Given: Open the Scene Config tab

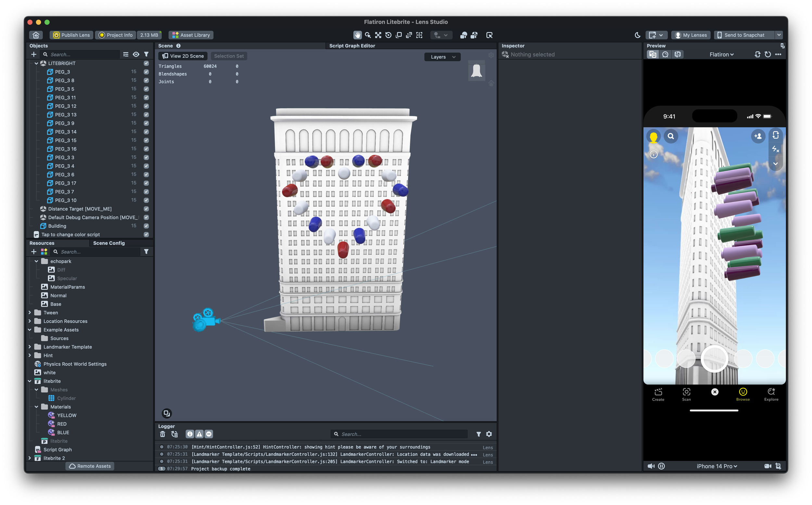Looking at the screenshot, I should pyautogui.click(x=109, y=243).
